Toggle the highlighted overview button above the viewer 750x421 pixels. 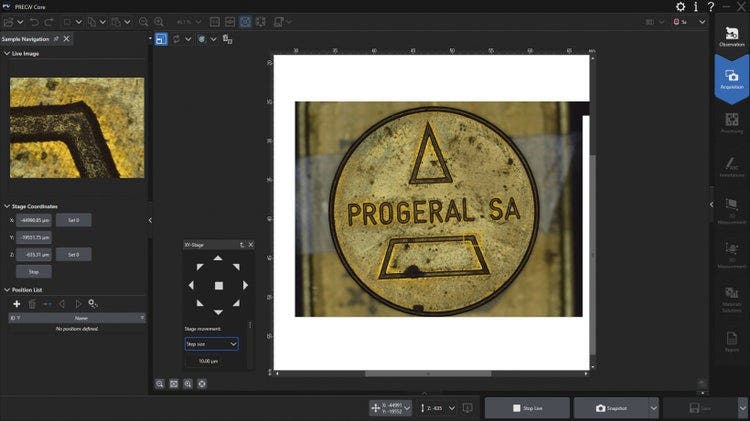click(160, 39)
